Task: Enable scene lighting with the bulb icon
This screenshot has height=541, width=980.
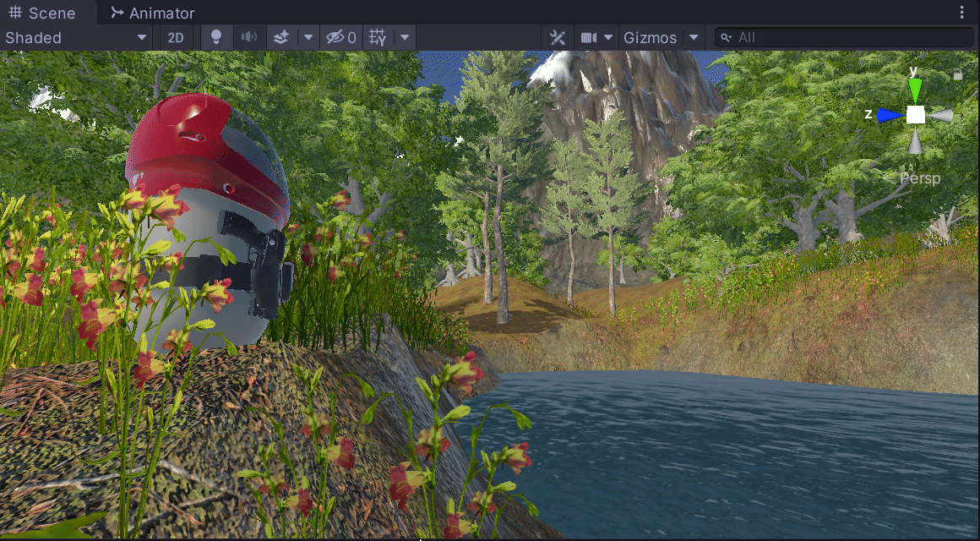Action: click(215, 37)
